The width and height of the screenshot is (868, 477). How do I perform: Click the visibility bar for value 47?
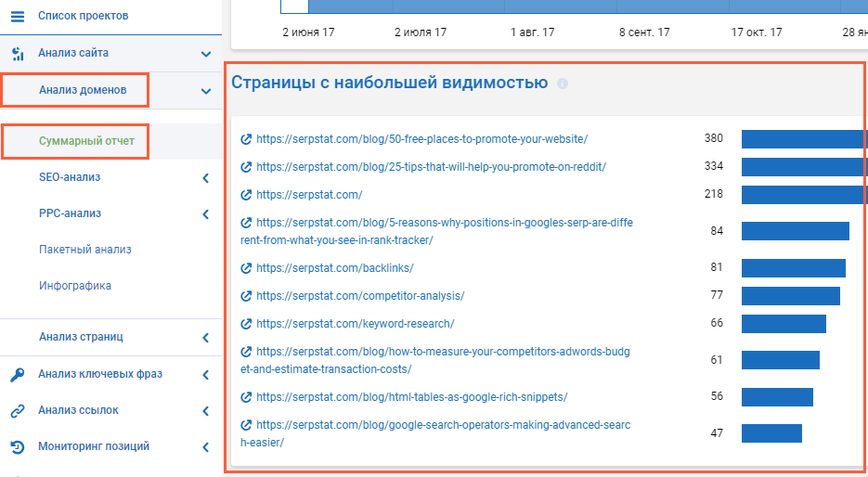(771, 433)
